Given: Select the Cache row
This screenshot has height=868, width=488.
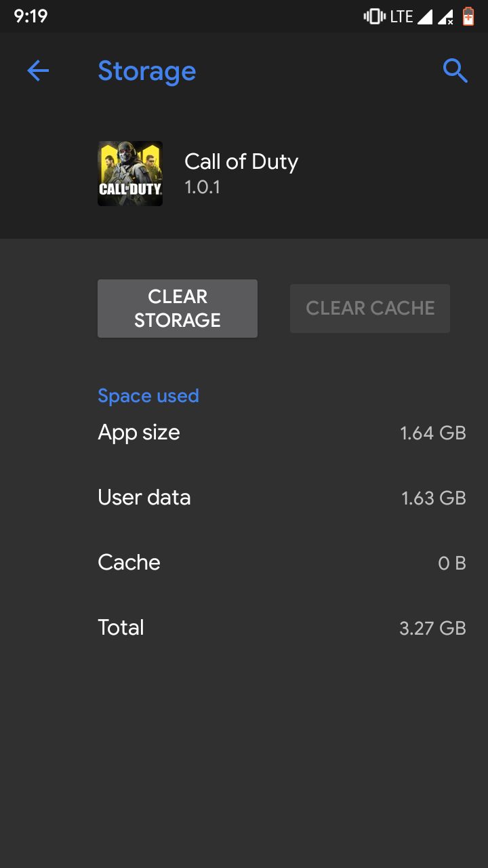Looking at the screenshot, I should [282, 563].
